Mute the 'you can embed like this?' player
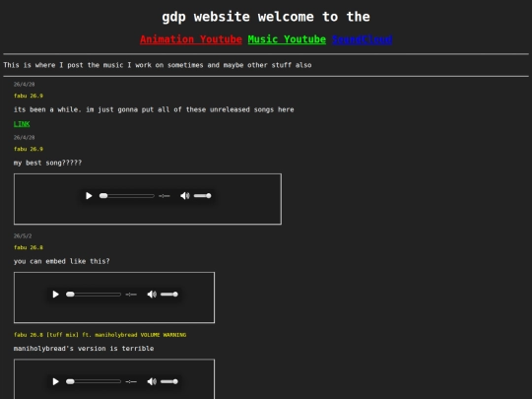The width and height of the screenshot is (532, 399). 152,295
